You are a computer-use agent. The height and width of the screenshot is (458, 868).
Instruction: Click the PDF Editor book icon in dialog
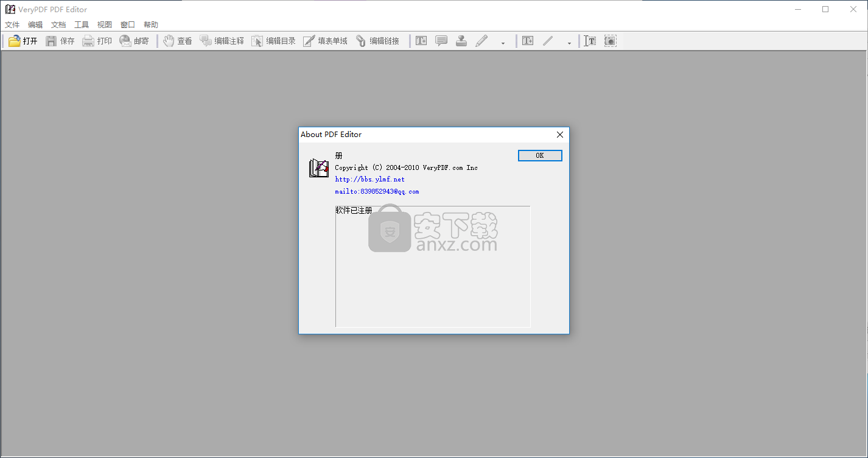(x=319, y=168)
